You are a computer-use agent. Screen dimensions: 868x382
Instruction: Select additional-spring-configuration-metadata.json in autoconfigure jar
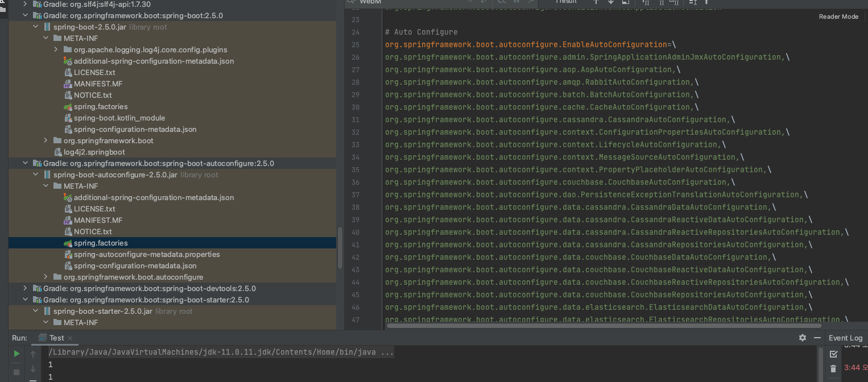154,197
